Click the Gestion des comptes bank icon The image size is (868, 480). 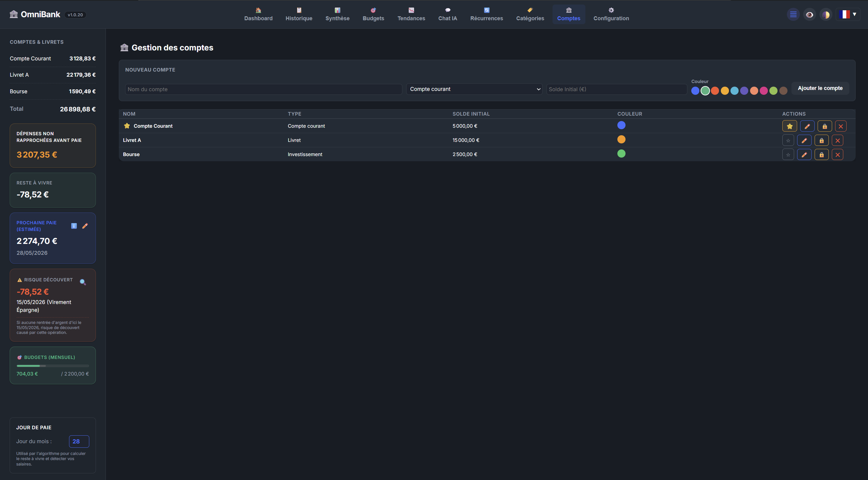[124, 48]
